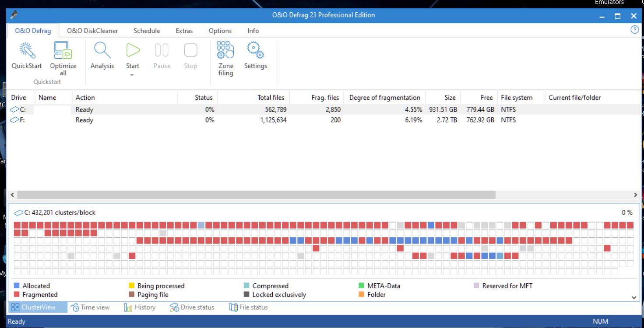Viewport: 644px width, 328px height.
Task: Start drive Analysis with magnifier icon
Action: click(102, 51)
